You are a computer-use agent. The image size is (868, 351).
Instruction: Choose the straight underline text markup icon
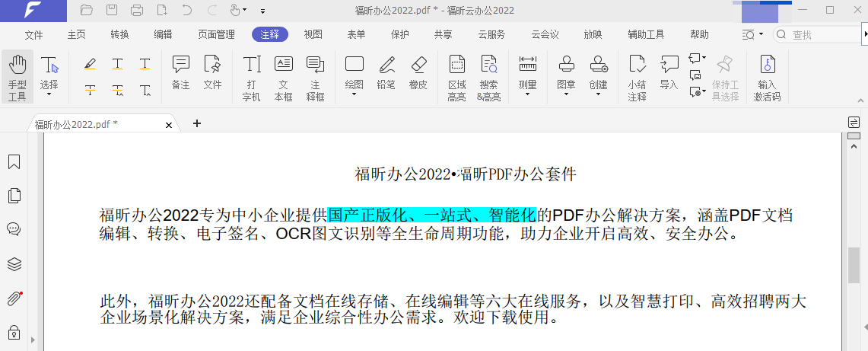(x=145, y=64)
